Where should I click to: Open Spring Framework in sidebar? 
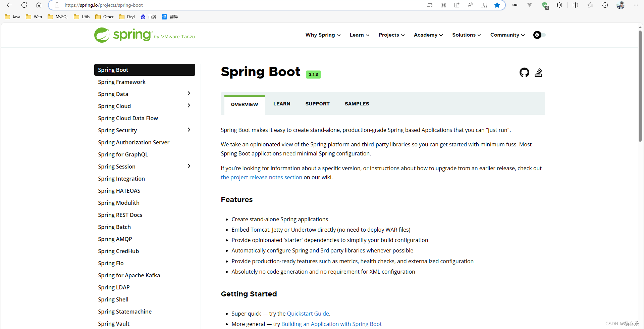122,82
